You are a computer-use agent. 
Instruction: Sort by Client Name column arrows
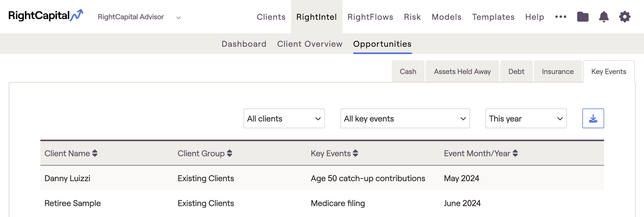coord(95,153)
